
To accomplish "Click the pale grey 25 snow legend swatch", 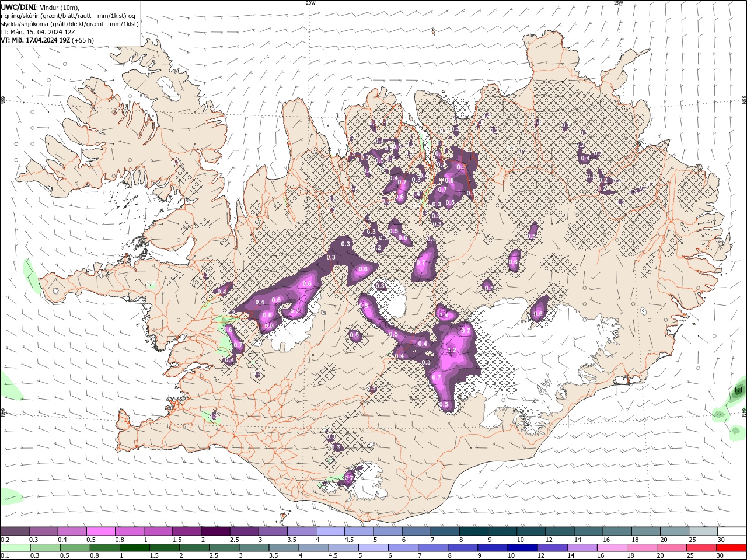I will coord(703,531).
